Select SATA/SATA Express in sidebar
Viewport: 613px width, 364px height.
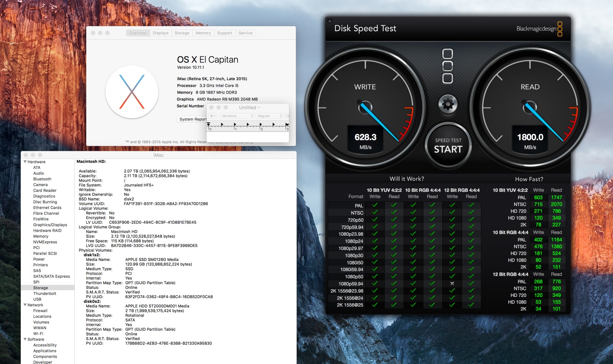point(51,277)
